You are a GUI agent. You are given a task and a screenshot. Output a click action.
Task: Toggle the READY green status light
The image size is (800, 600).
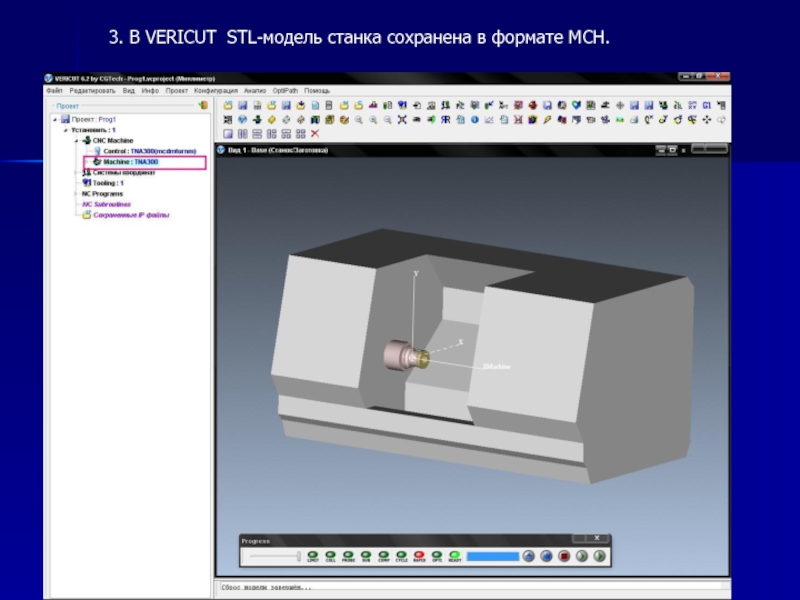coord(454,555)
